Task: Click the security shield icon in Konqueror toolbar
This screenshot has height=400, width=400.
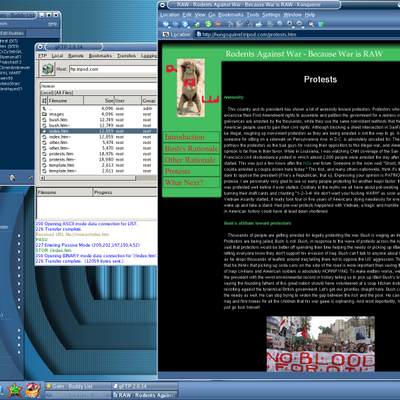Action: (x=321, y=24)
